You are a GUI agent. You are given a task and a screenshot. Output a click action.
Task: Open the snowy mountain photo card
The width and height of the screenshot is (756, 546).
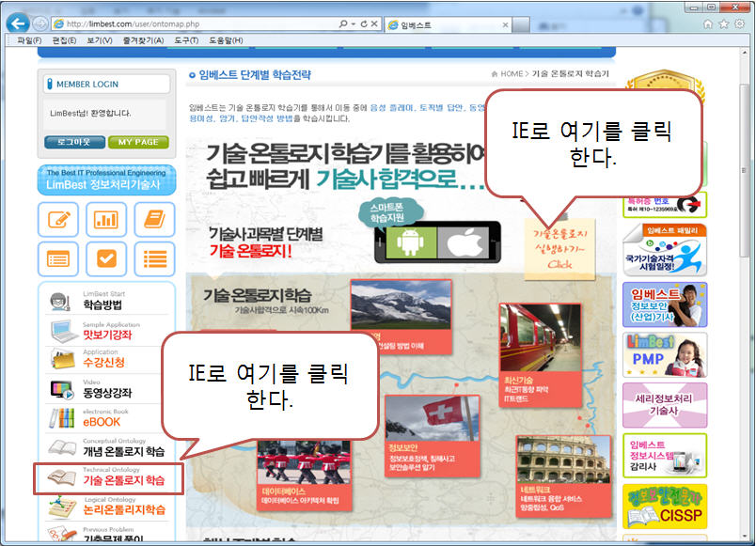[x=402, y=317]
